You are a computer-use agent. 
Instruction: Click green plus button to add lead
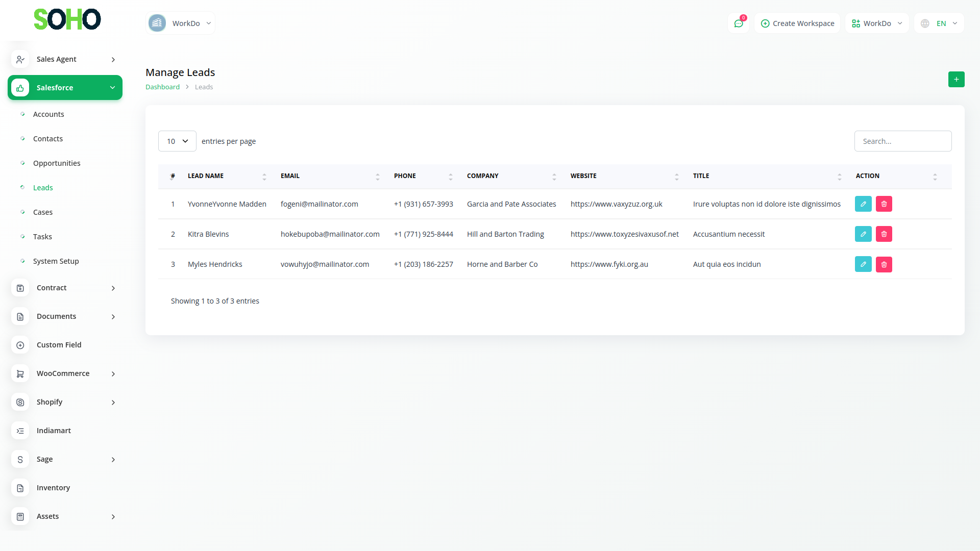956,80
